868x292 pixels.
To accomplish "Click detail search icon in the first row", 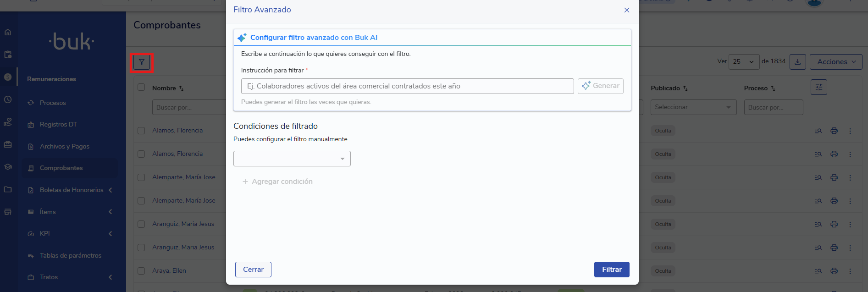I will pyautogui.click(x=818, y=131).
